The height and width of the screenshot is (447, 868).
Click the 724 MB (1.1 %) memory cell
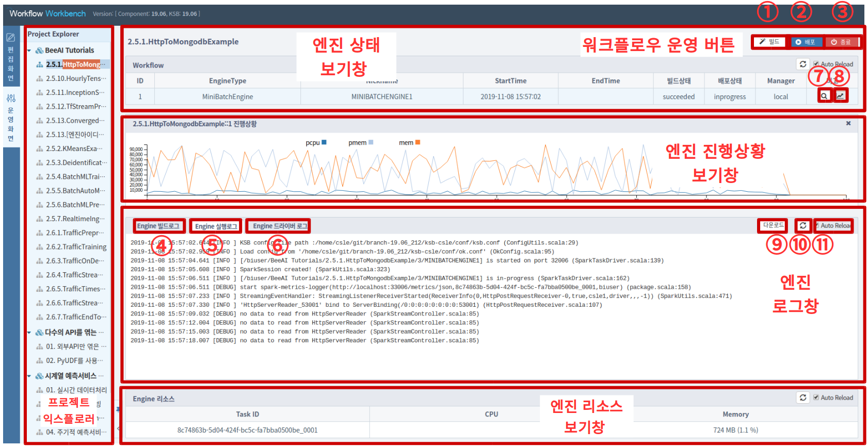click(735, 430)
